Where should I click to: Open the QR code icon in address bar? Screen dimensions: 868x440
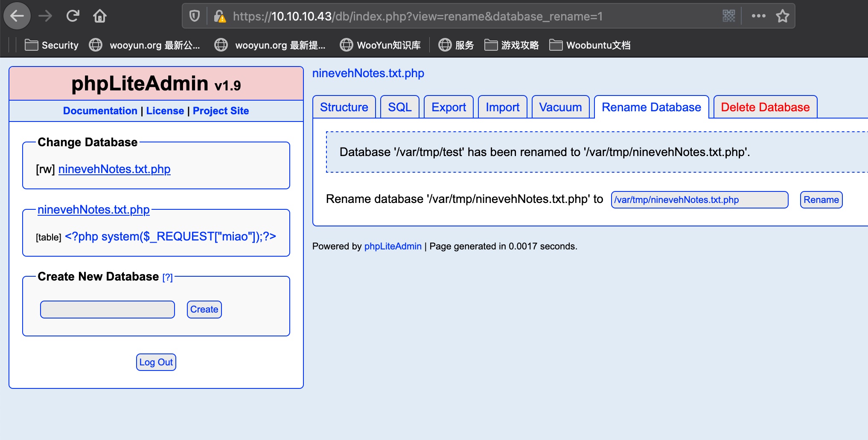(729, 16)
